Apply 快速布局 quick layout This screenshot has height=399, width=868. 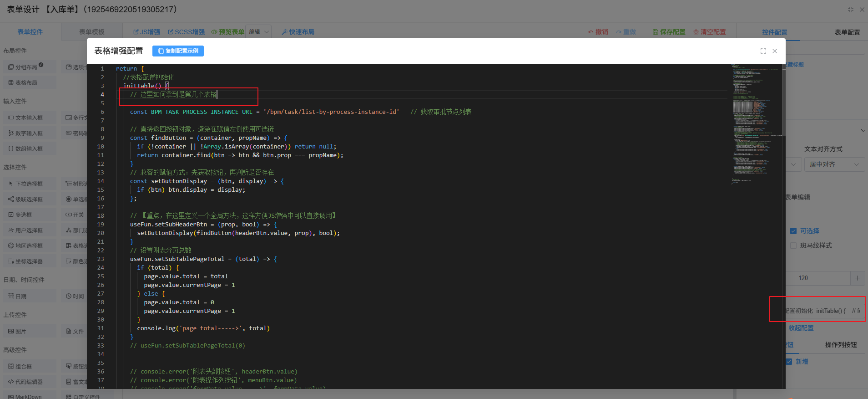point(298,32)
